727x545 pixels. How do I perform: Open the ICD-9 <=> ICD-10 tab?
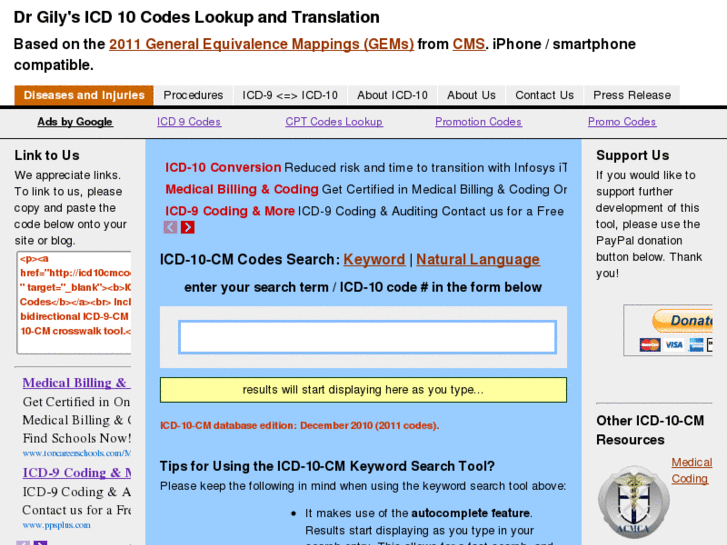pyautogui.click(x=290, y=95)
